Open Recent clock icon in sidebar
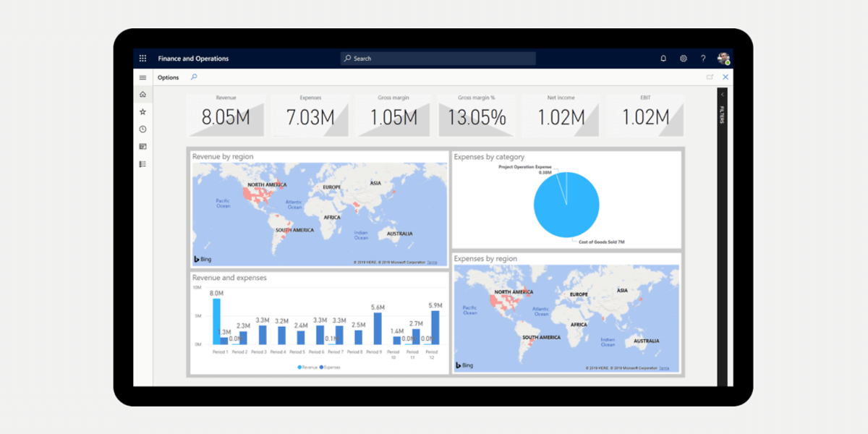 [142, 129]
